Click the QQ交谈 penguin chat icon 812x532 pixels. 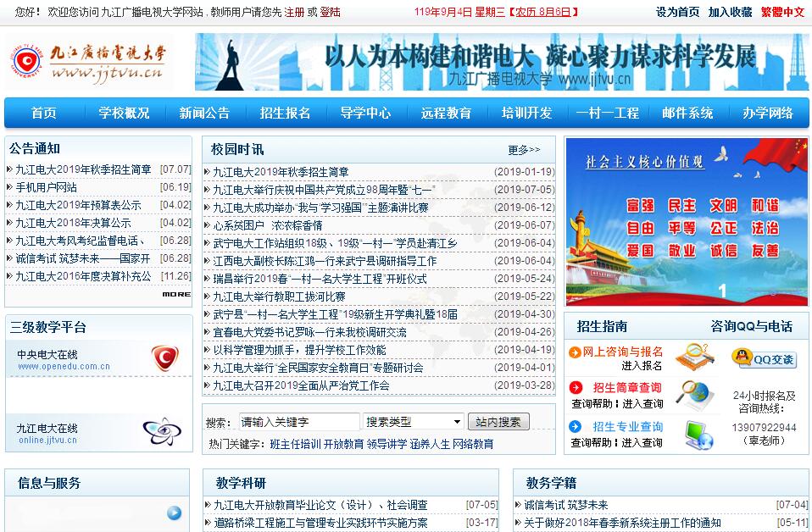click(765, 358)
